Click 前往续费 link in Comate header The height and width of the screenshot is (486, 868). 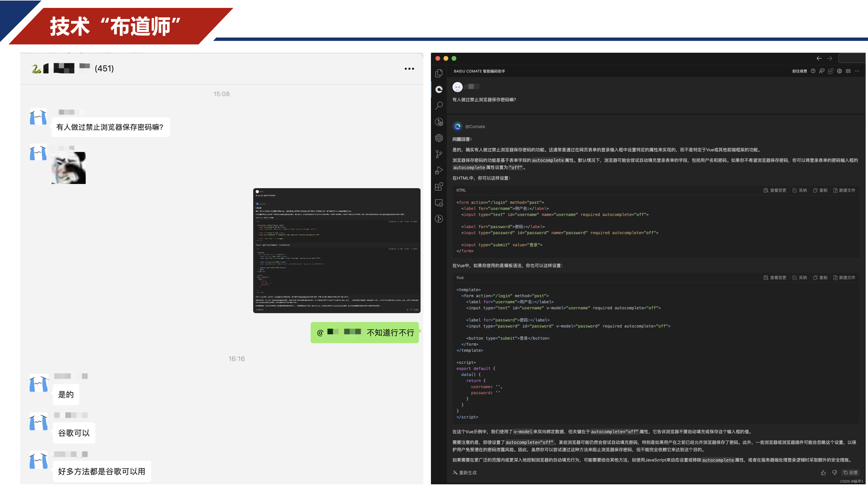[x=799, y=71]
